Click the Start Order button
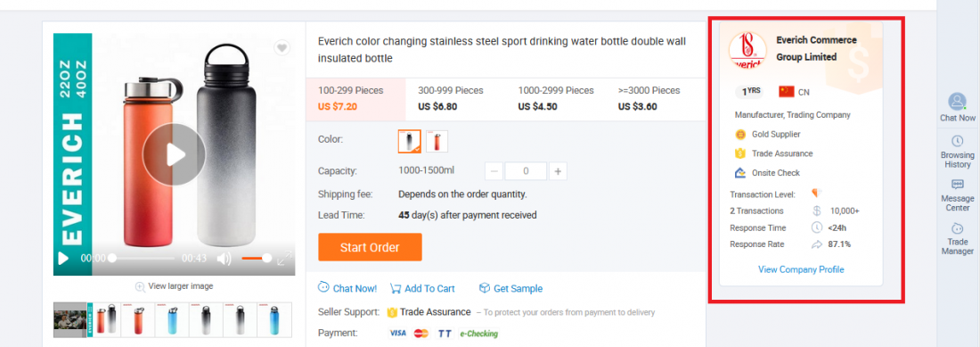This screenshot has width=980, height=347. [x=370, y=247]
